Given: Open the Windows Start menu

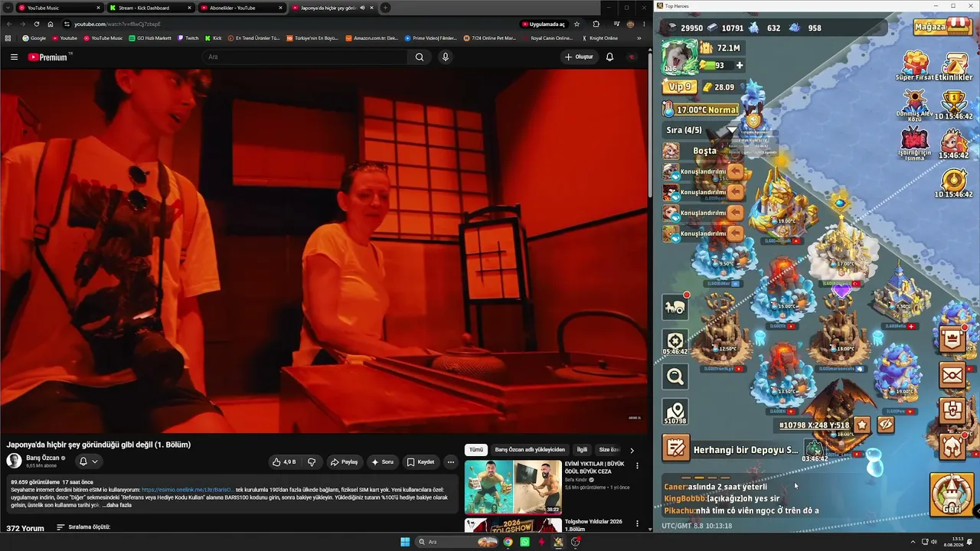Looking at the screenshot, I should [x=405, y=542].
